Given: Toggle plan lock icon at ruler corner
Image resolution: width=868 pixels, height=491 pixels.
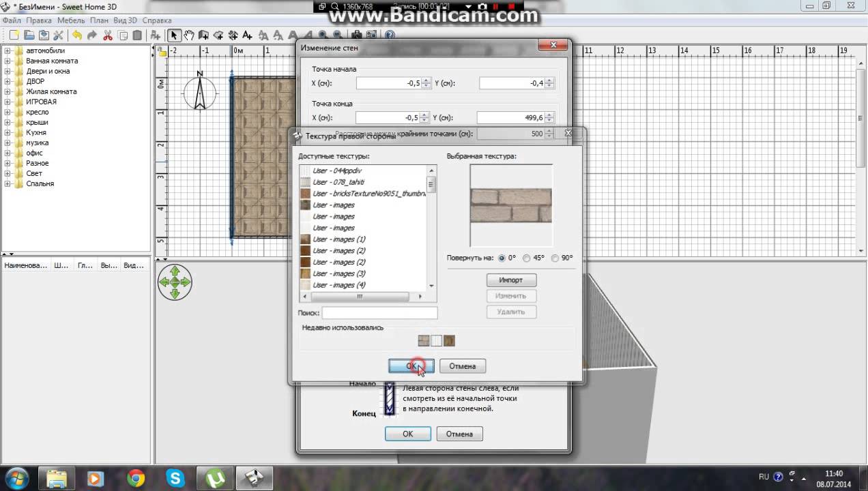Looking at the screenshot, I should tap(162, 50).
